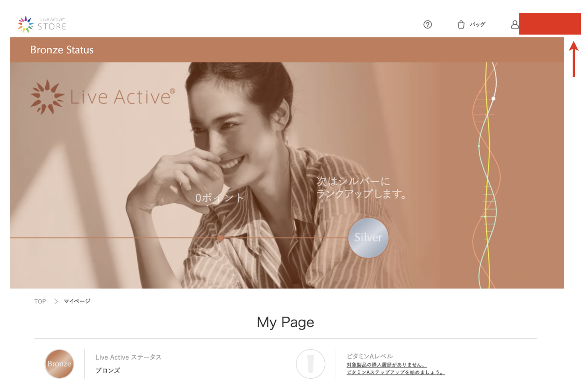Image resolution: width=588 pixels, height=391 pixels.
Task: Go to TOP breadcrumb link
Action: tap(40, 301)
